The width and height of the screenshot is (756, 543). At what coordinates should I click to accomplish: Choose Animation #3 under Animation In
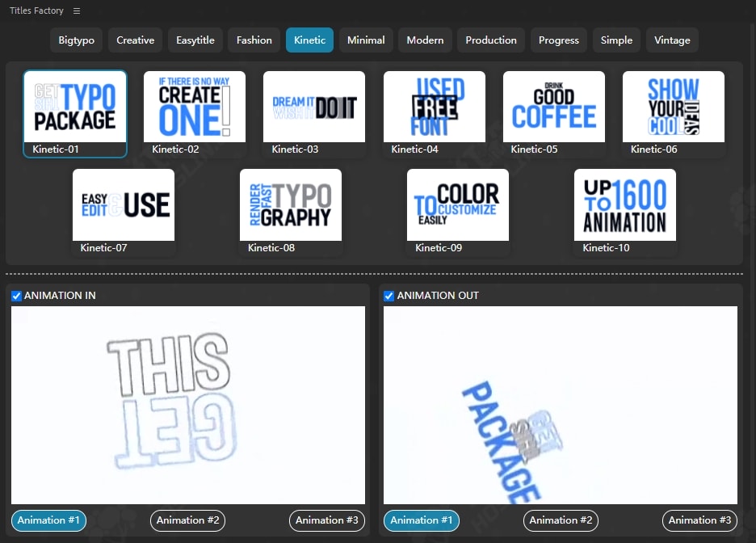coord(327,520)
